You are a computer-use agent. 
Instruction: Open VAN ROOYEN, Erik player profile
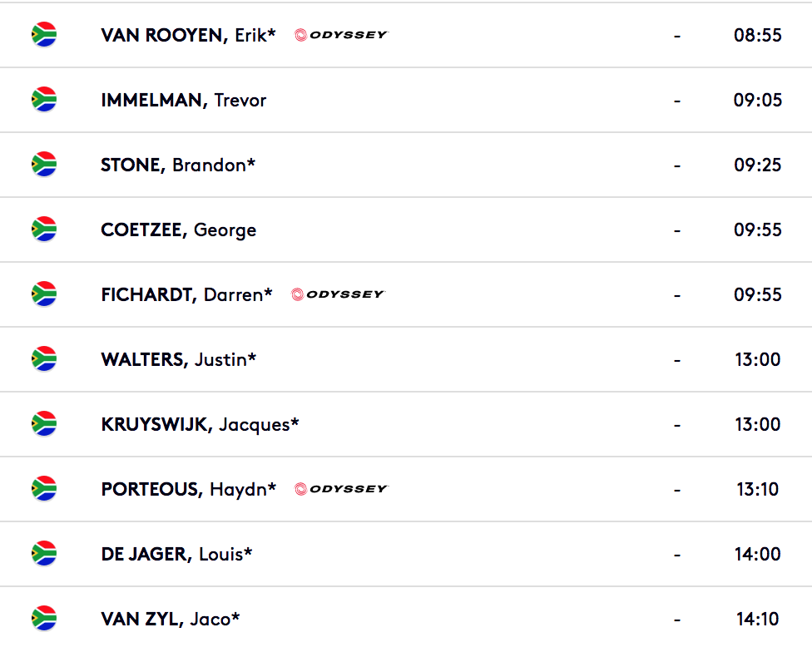pos(189,35)
